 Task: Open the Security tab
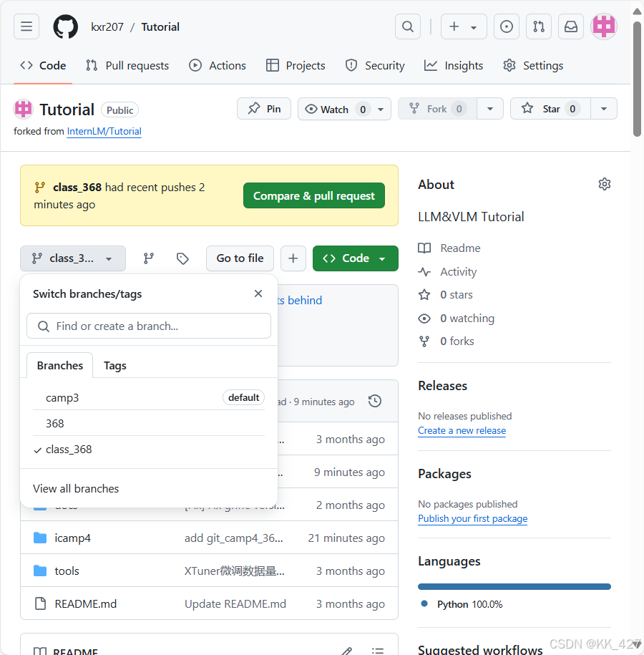375,66
